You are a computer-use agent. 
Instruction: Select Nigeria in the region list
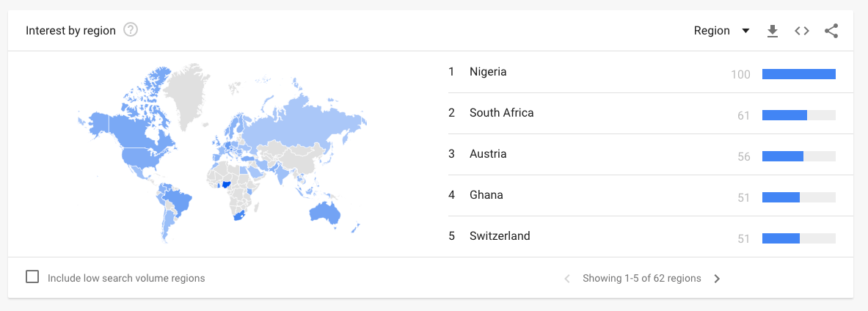488,72
